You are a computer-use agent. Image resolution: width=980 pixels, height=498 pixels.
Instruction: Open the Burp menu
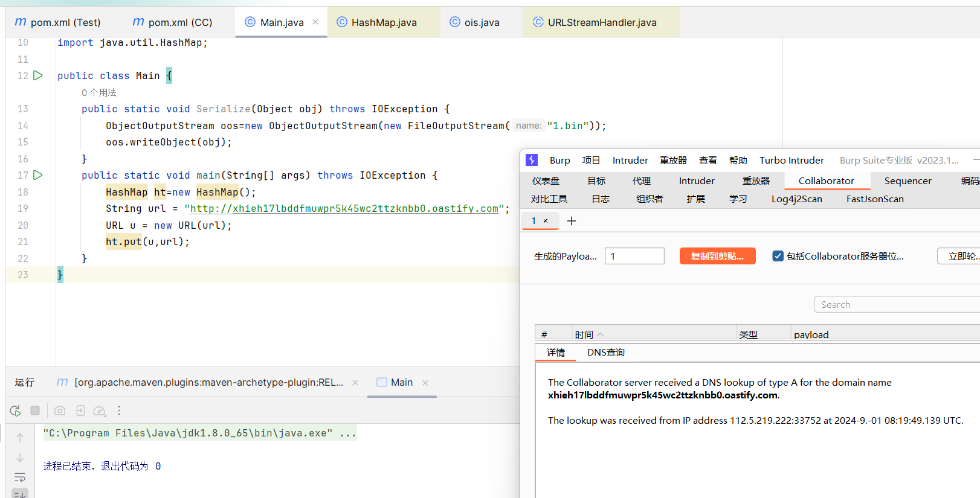560,161
